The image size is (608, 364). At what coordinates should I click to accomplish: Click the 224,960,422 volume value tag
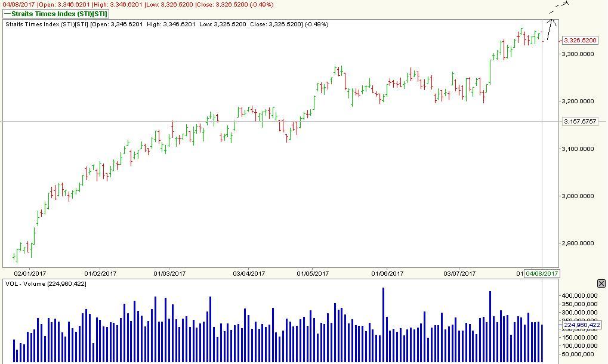(x=582, y=325)
